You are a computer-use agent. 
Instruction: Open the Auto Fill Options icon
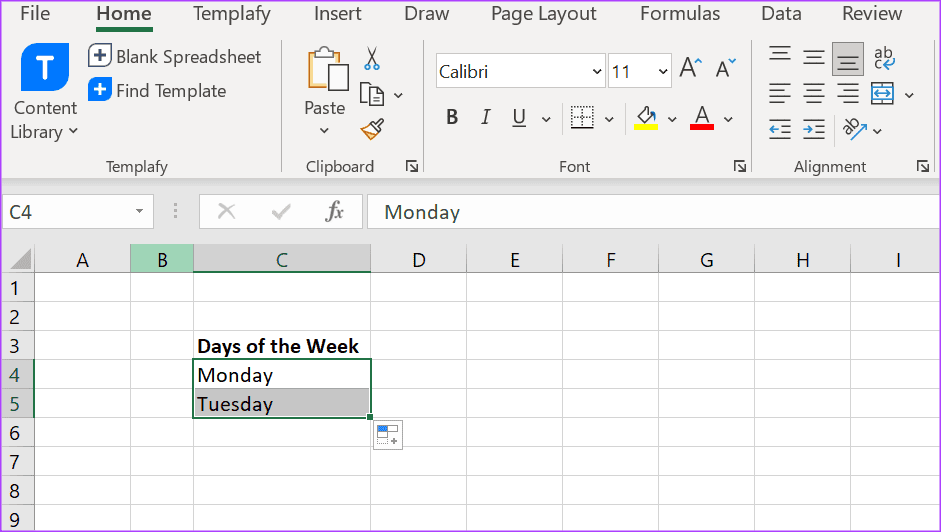[x=387, y=435]
